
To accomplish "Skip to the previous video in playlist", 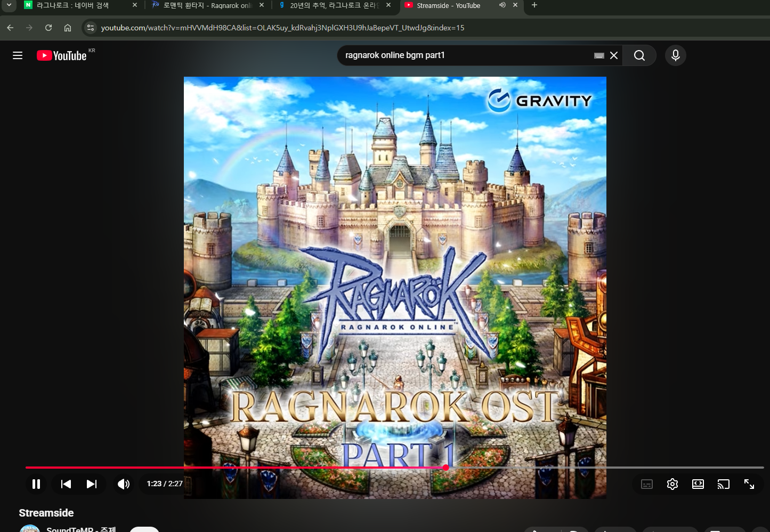I will 66,484.
